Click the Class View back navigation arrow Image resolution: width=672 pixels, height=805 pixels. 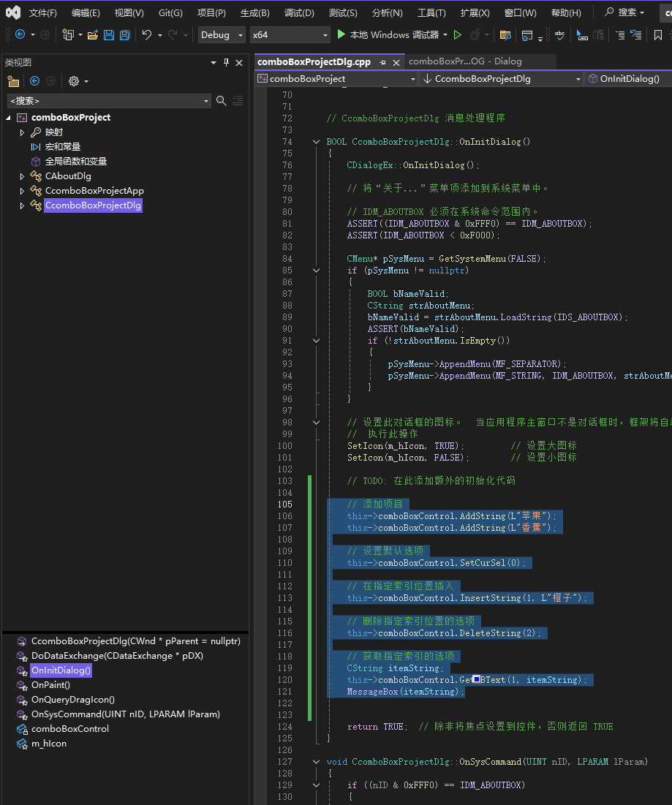(34, 81)
